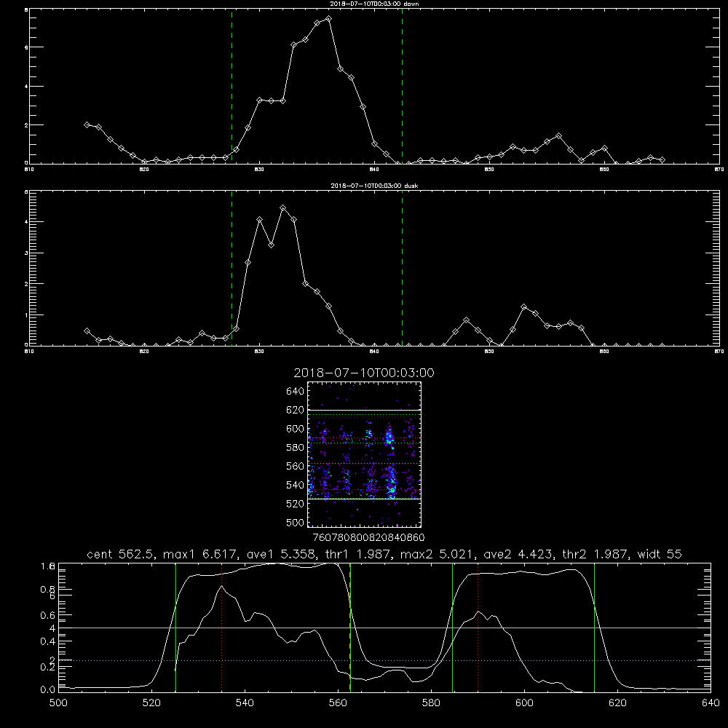Click the green vertical line at 615 in bottom plot
728x728 pixels.
[594, 628]
